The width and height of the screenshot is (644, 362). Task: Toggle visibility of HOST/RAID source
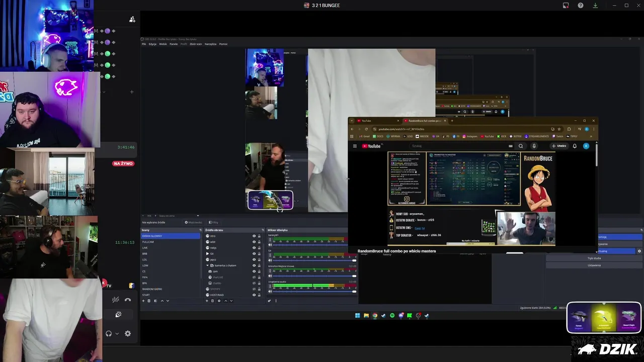pyautogui.click(x=254, y=295)
